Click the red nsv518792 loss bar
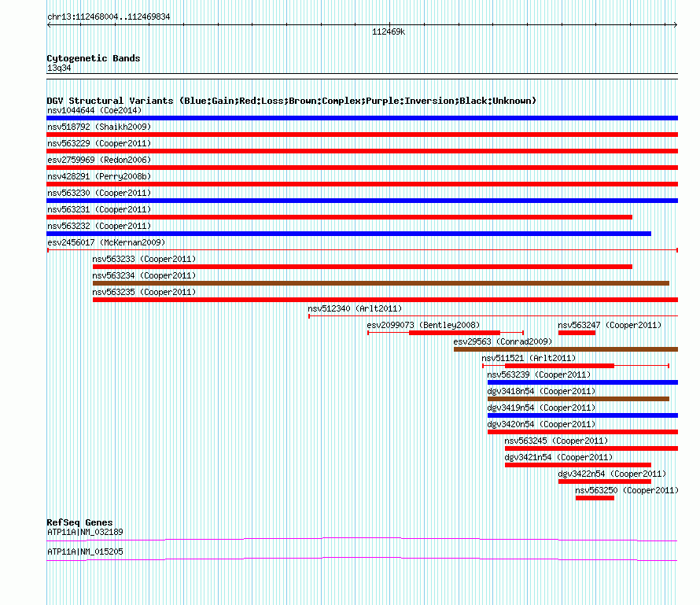This screenshot has width=700, height=605. [362, 135]
